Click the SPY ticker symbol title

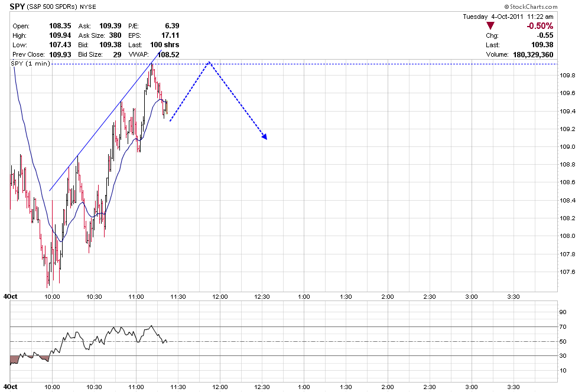[x=17, y=6]
